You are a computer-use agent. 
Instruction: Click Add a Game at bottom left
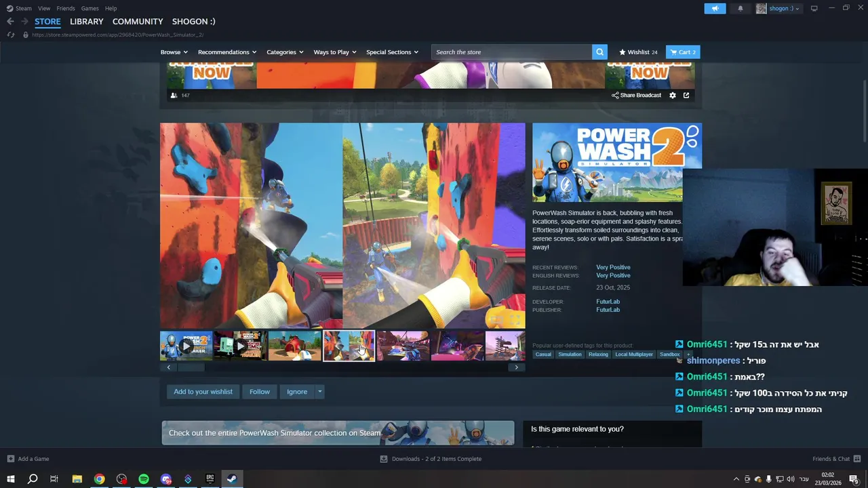28,459
